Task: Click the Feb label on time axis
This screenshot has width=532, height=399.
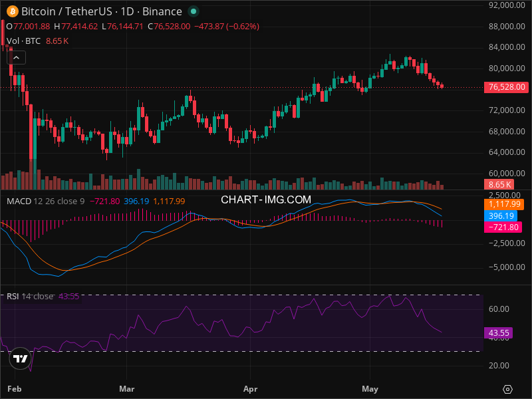Action: coord(14,389)
